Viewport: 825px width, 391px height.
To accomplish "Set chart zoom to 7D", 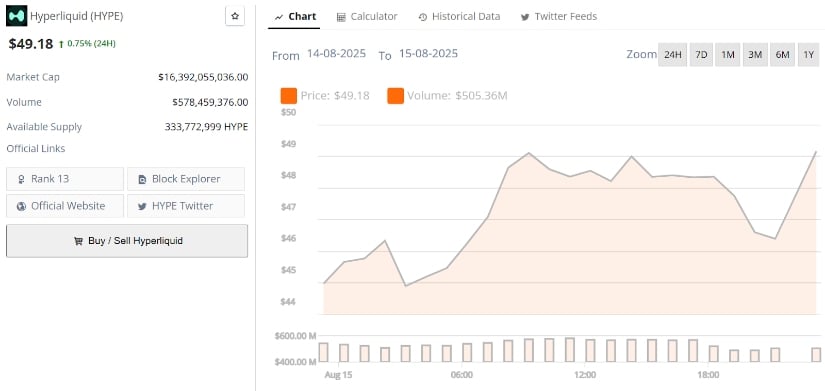I will point(701,55).
